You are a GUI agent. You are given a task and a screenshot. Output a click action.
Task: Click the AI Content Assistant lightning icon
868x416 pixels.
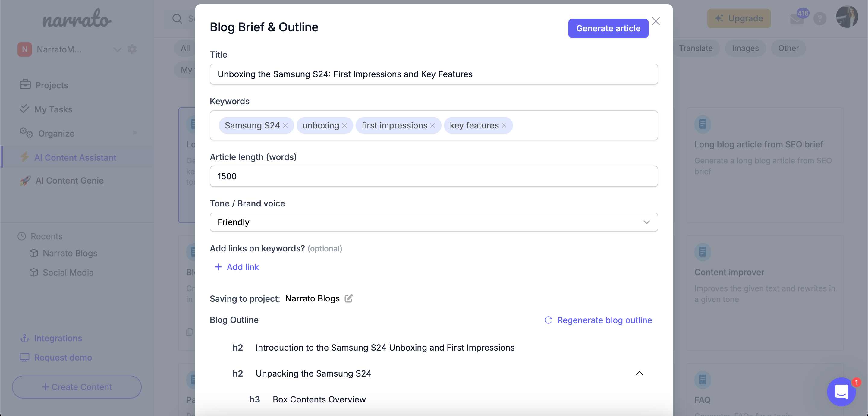point(24,157)
